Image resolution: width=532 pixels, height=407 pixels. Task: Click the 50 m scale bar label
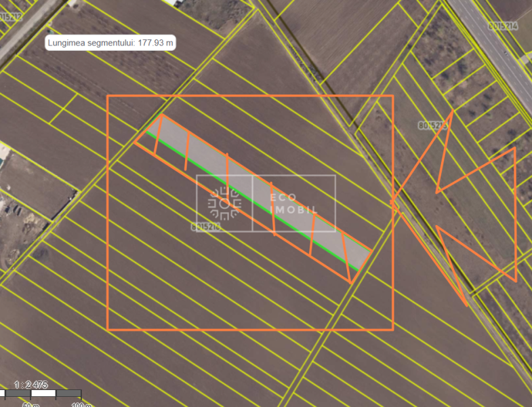point(30,404)
